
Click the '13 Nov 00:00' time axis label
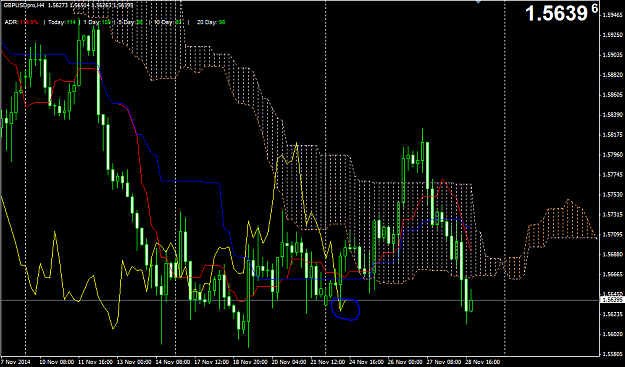click(x=133, y=362)
